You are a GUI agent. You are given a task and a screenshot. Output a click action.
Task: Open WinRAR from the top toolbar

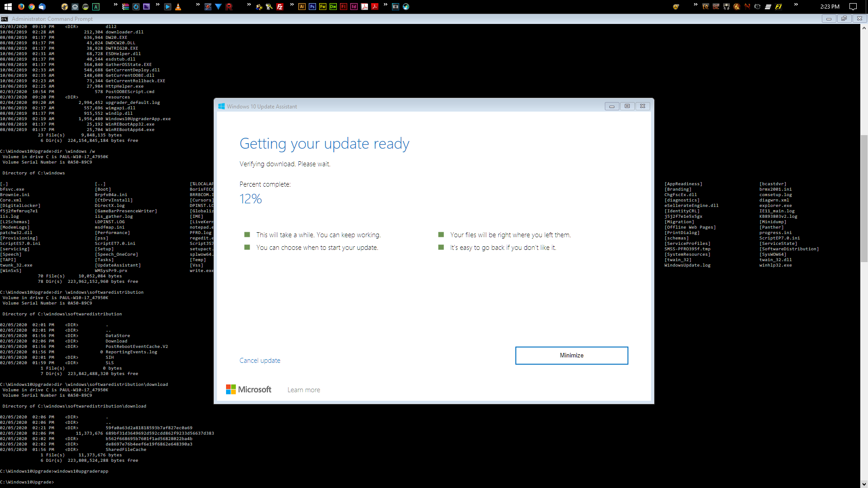pos(126,7)
